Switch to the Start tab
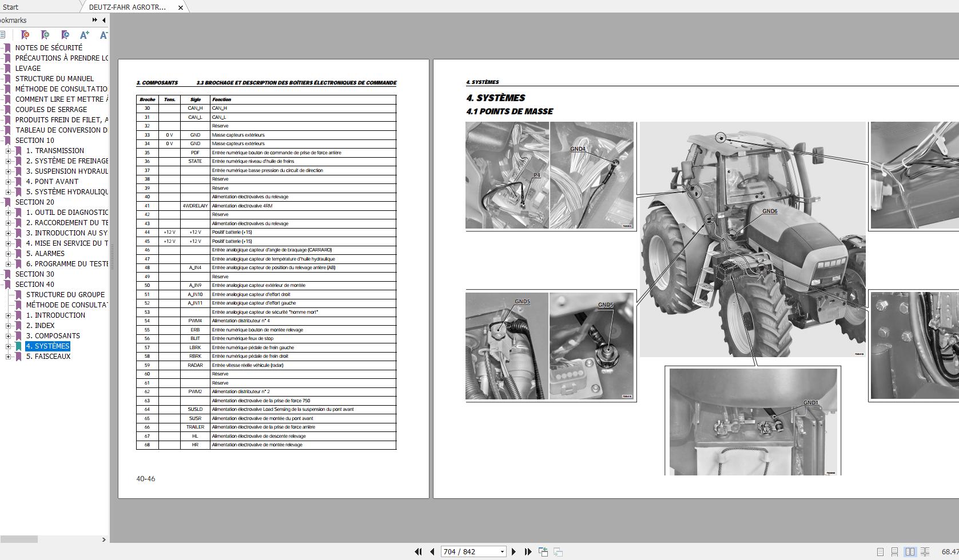959x560 pixels. coord(11,7)
